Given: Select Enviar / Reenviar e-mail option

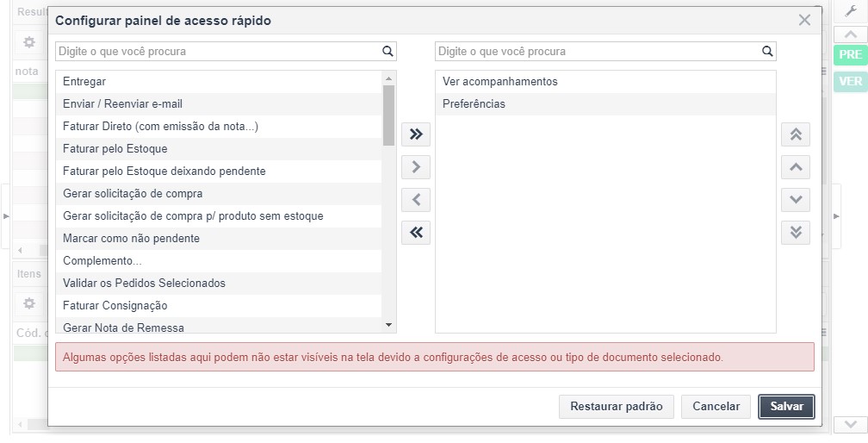Looking at the screenshot, I should point(219,104).
